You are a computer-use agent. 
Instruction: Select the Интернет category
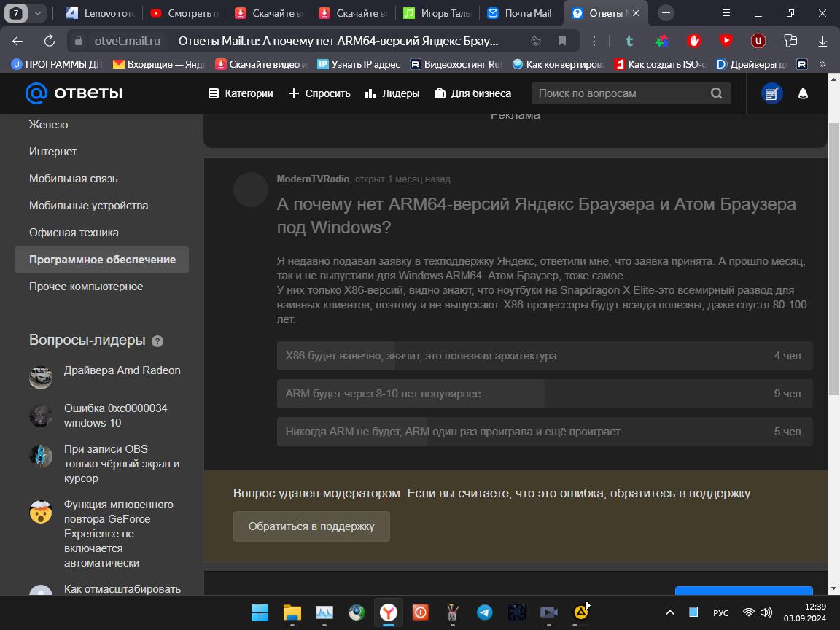52,152
